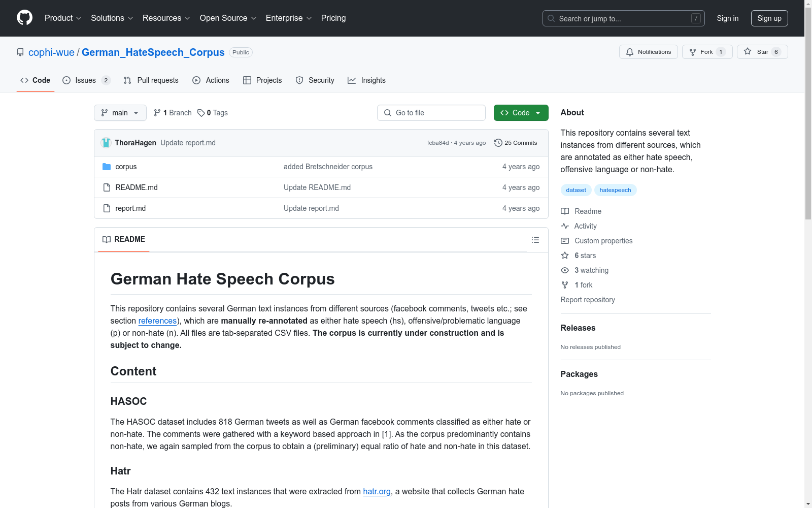This screenshot has width=812, height=508.
Task: View the 1 Branch list
Action: click(x=173, y=113)
